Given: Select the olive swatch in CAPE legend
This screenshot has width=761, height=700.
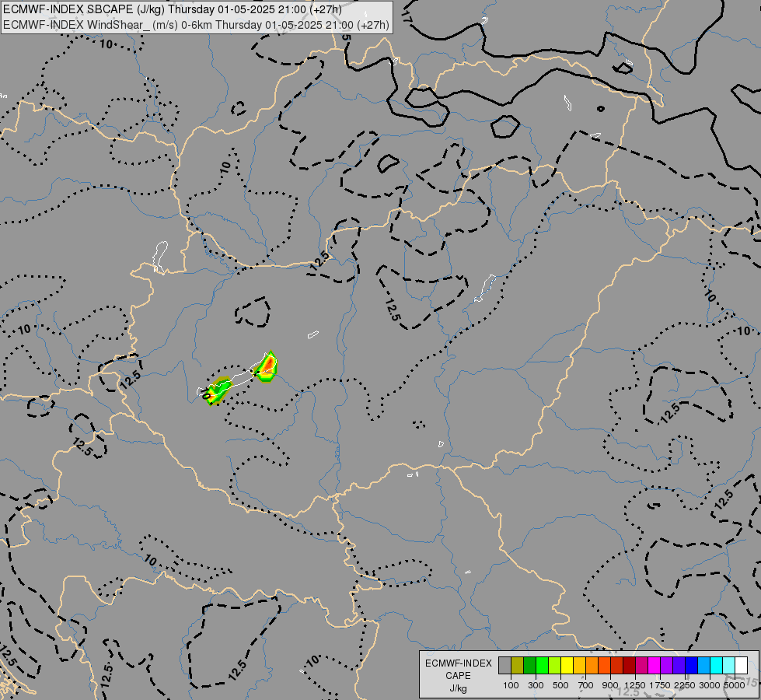Looking at the screenshot, I should click(x=518, y=665).
